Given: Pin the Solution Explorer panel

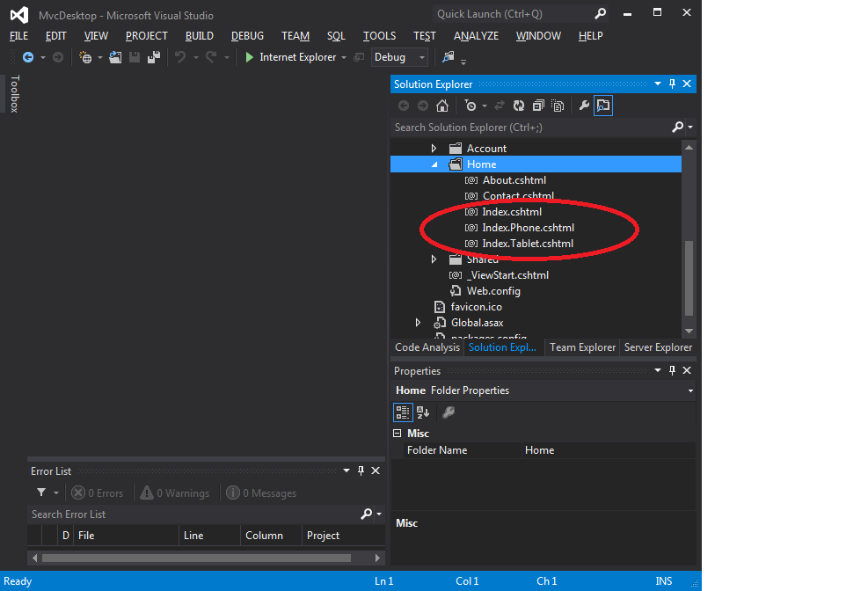Looking at the screenshot, I should point(672,84).
